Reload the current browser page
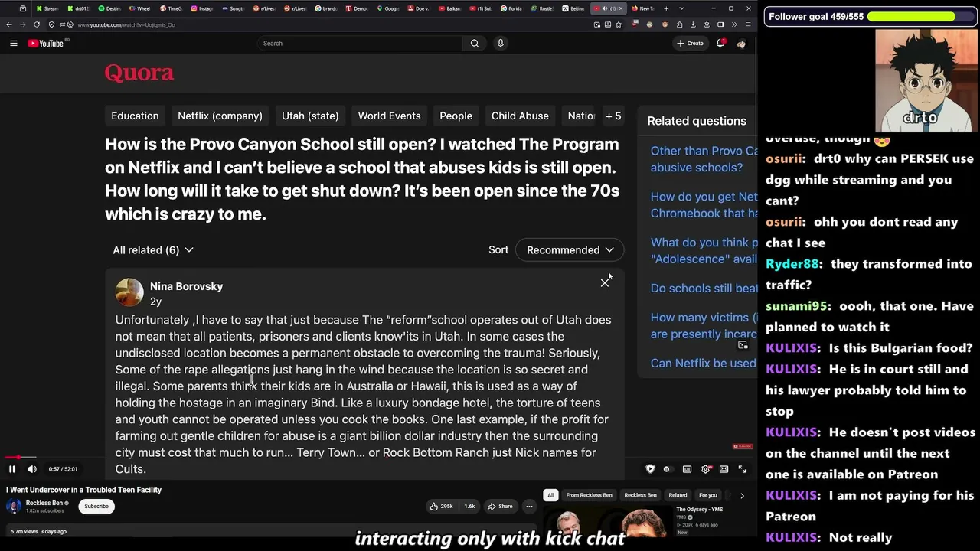Image resolution: width=980 pixels, height=551 pixels. 36,24
